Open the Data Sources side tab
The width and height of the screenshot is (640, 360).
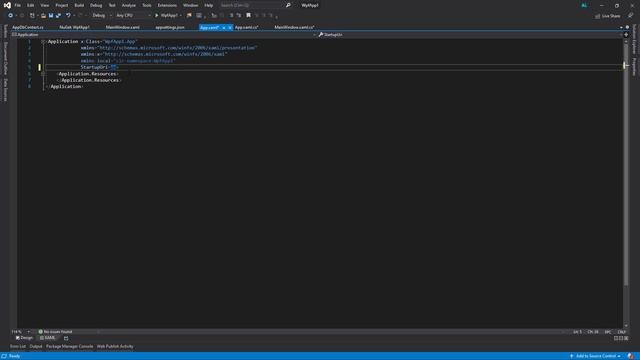5,90
